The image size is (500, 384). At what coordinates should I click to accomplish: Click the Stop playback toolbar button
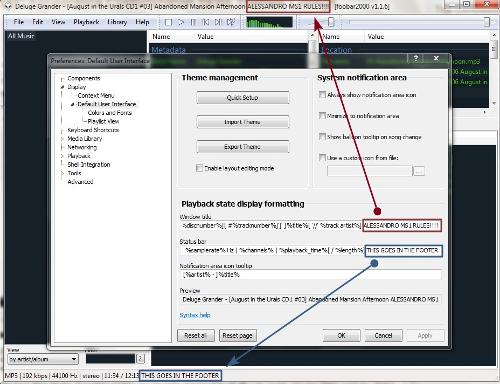168,22
